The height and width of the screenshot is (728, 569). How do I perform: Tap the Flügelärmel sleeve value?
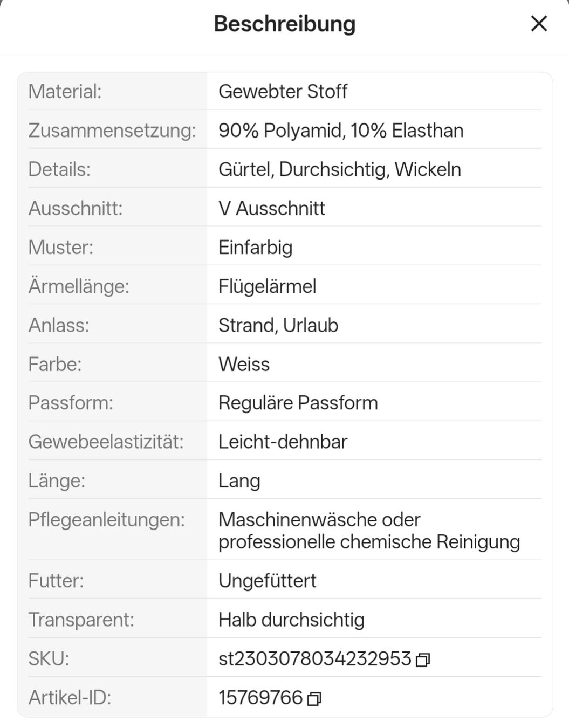267,286
